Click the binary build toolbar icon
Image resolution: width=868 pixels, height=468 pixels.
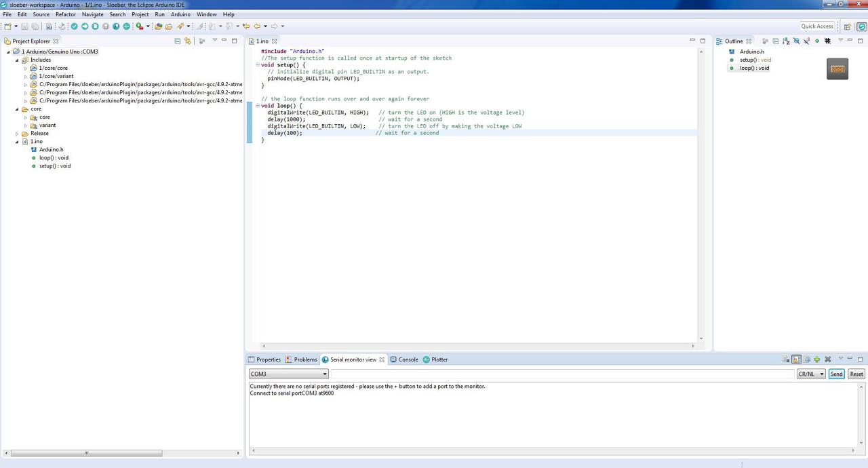coord(49,26)
